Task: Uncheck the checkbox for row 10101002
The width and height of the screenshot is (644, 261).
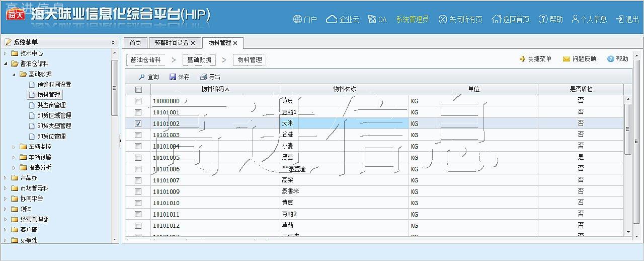Action: [138, 123]
